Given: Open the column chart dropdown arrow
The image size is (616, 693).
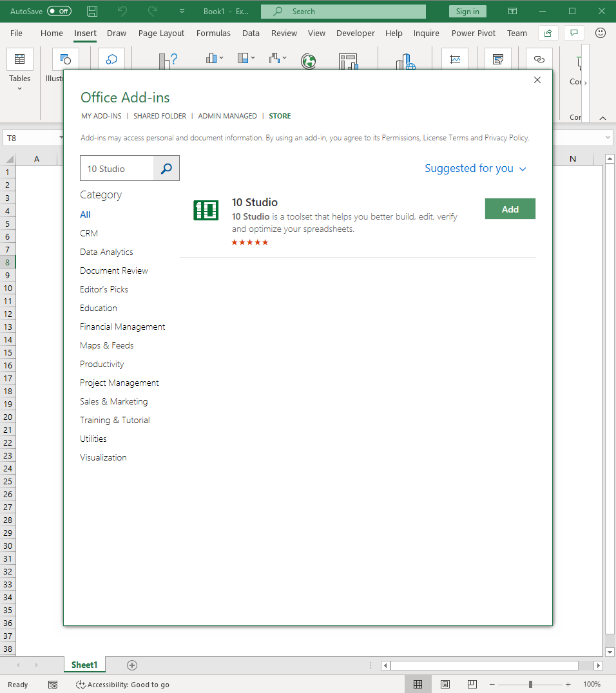Looking at the screenshot, I should (221, 58).
